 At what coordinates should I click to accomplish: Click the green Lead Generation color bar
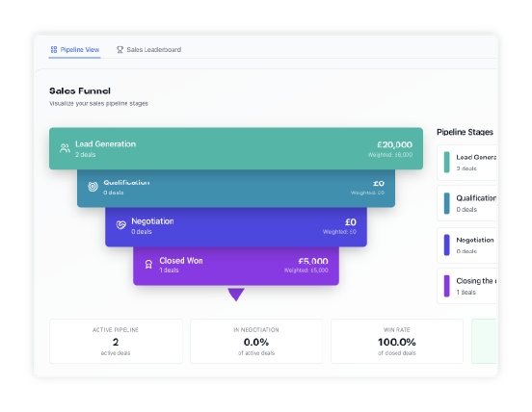(x=447, y=163)
